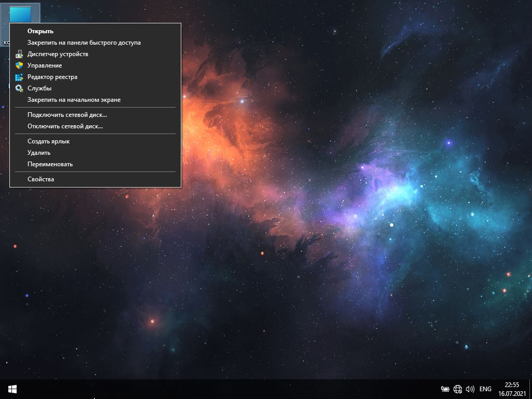Choose Удалить from the context menu
The height and width of the screenshot is (399, 532).
[x=39, y=153]
